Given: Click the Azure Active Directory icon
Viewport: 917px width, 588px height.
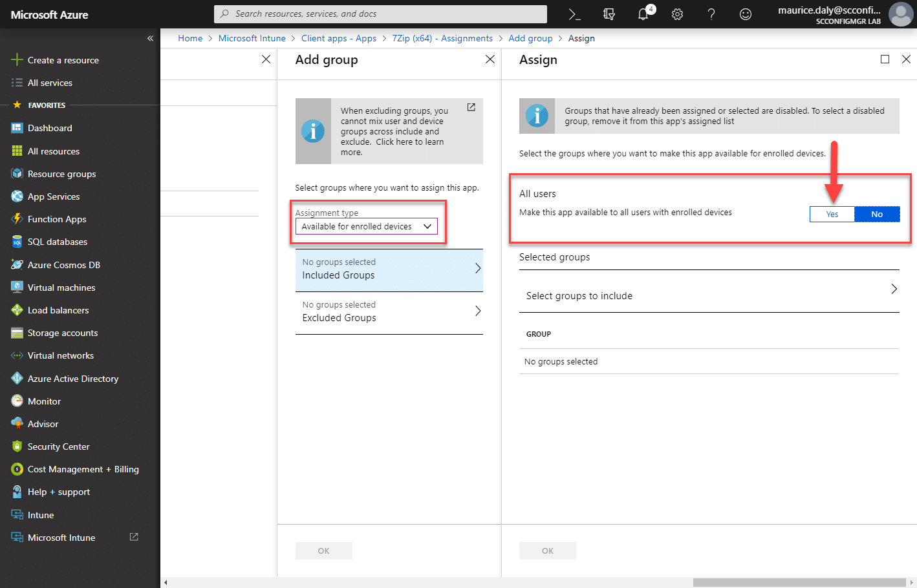Looking at the screenshot, I should tap(17, 378).
